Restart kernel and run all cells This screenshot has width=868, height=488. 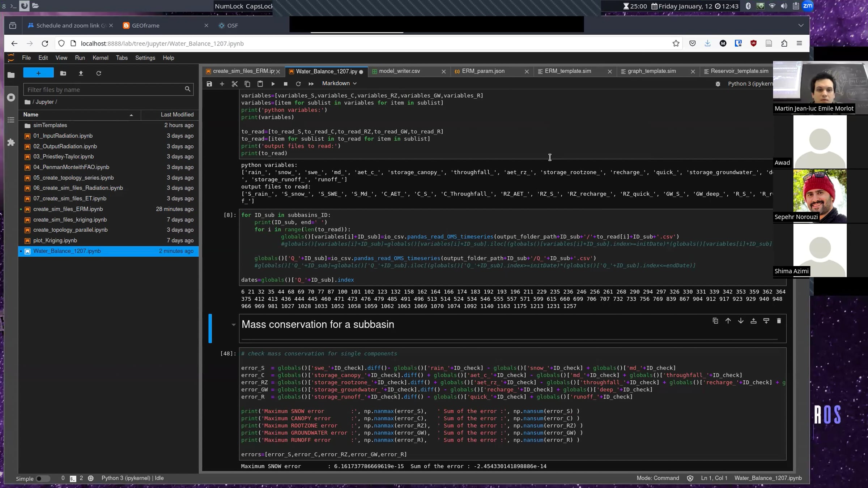(311, 84)
